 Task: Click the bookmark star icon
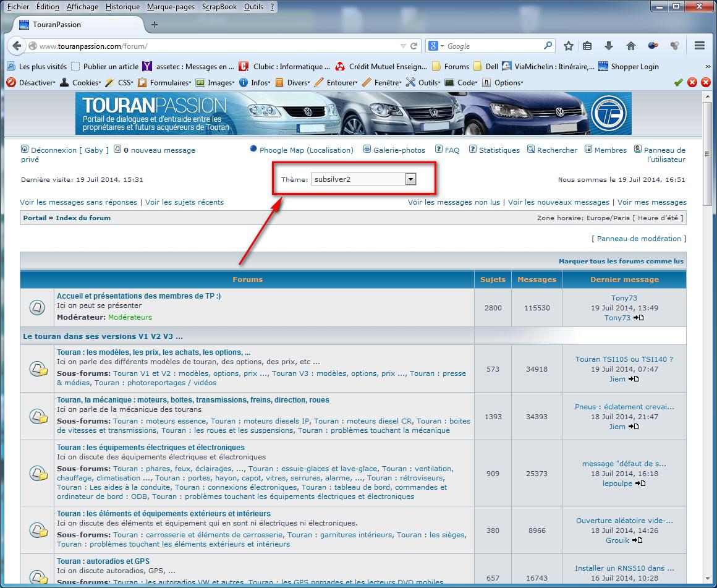click(x=569, y=46)
